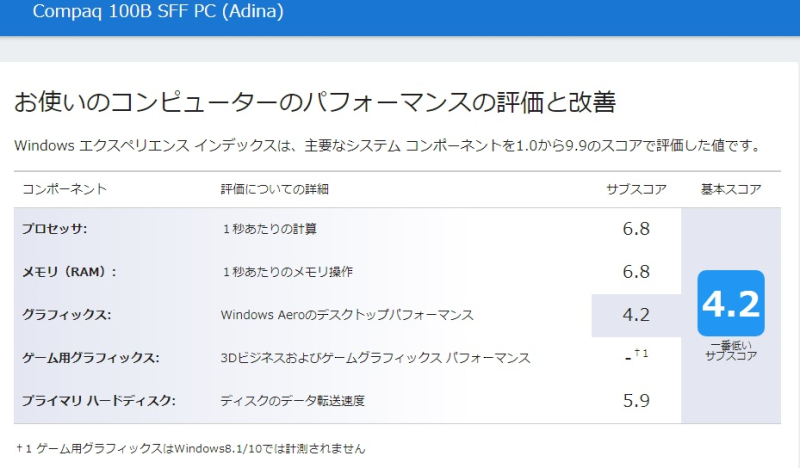Click the †1 footnote marker in gaming row

coord(642,355)
